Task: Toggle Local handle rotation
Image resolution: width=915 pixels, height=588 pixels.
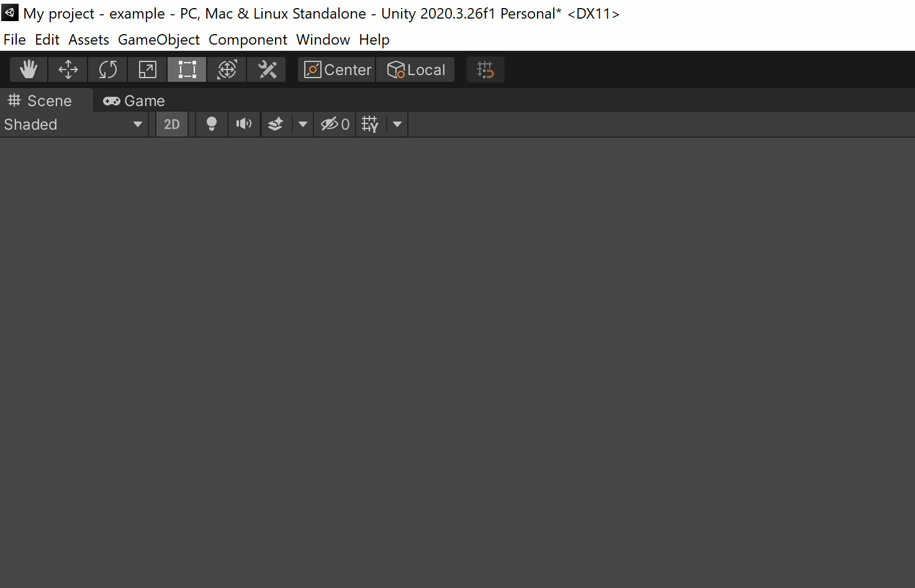Action: pos(416,69)
